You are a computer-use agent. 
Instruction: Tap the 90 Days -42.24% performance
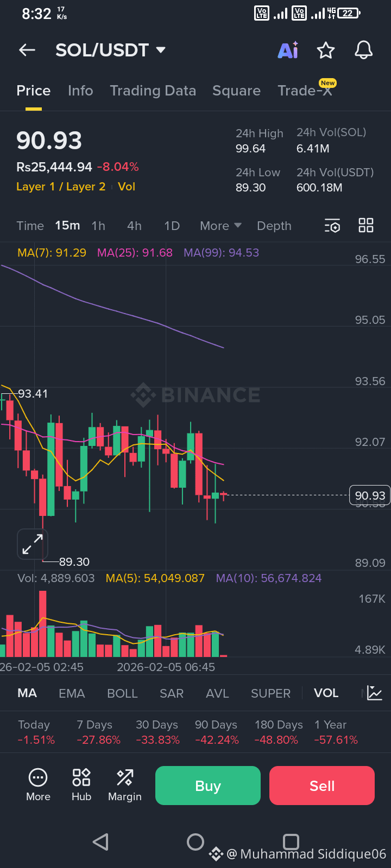click(217, 732)
